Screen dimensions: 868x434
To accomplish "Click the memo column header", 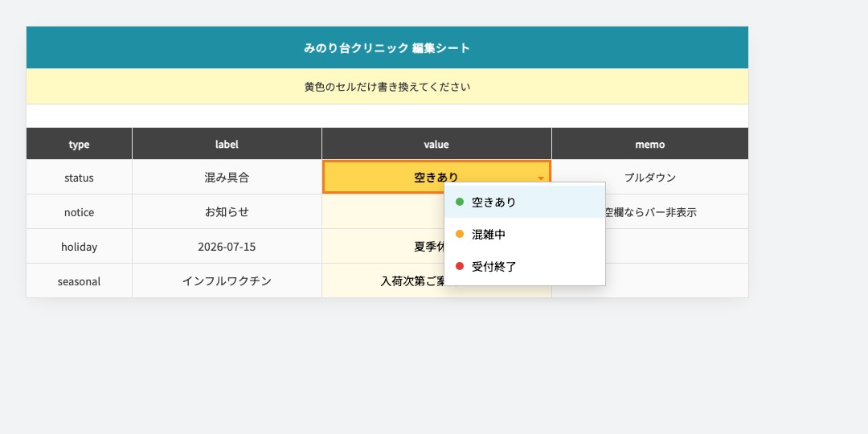I will [x=650, y=144].
